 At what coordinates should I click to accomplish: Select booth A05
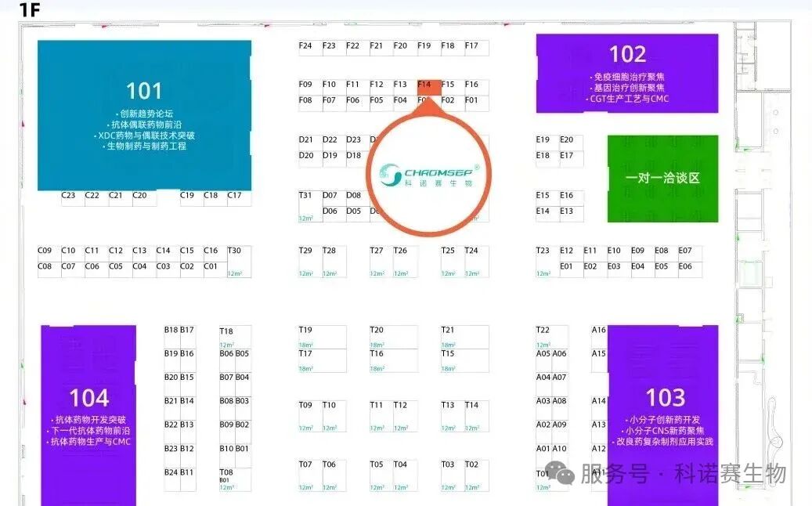pyautogui.click(x=543, y=361)
